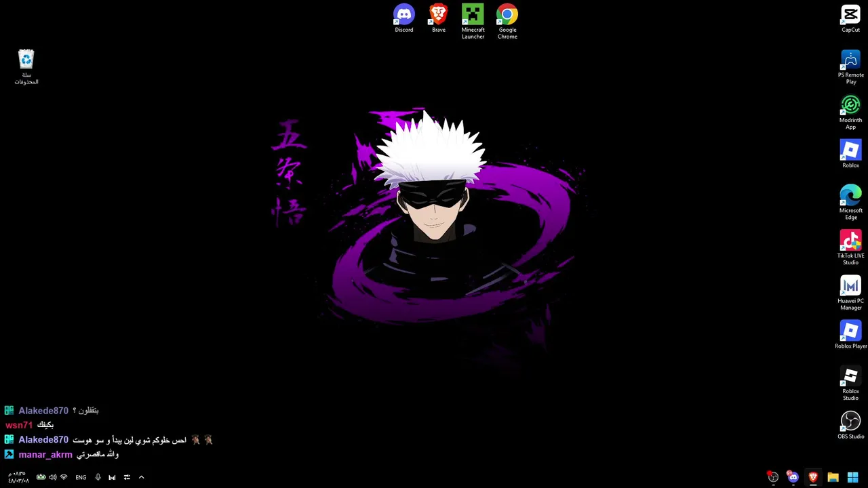Switch to Brave in the taskbar

click(x=813, y=477)
